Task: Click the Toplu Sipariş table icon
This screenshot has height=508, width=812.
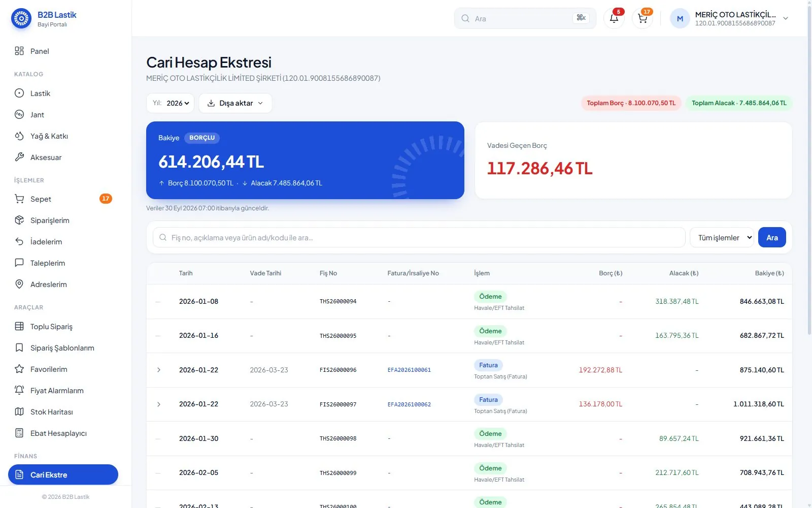Action: tap(19, 326)
